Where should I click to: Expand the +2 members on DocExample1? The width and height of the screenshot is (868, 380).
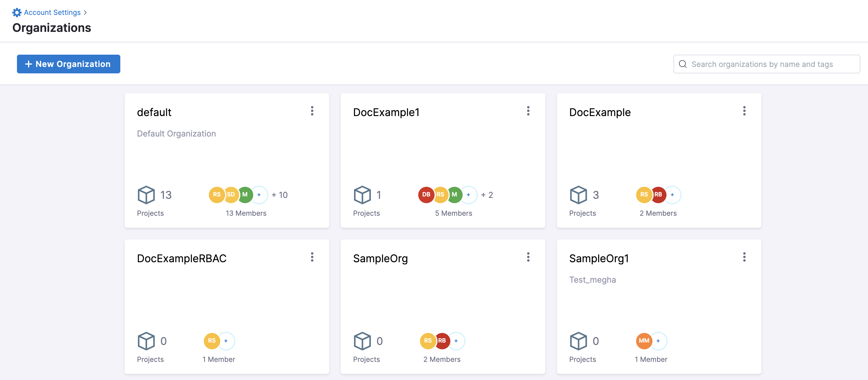click(487, 195)
